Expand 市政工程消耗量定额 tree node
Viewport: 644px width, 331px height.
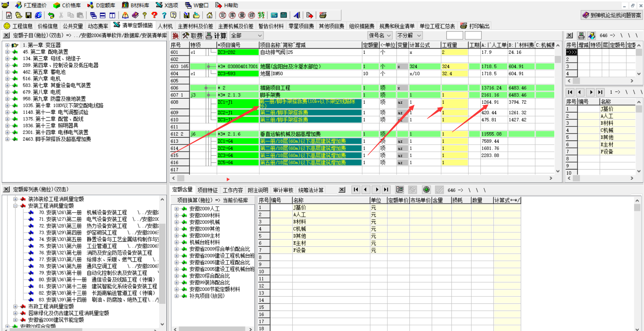pos(15,306)
